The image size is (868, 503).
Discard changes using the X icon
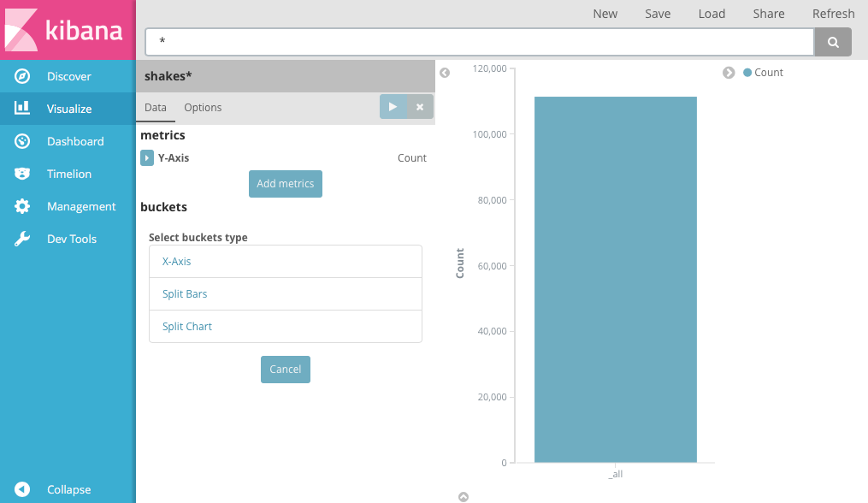(418, 106)
